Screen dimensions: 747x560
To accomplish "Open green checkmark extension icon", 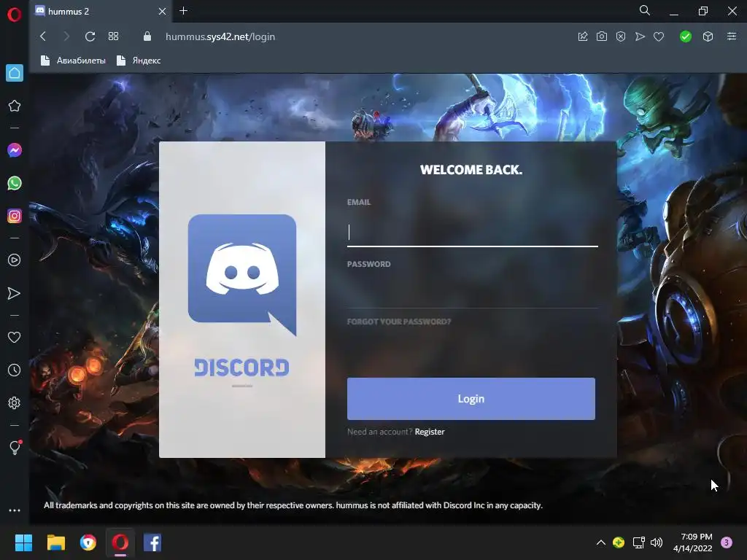I will (x=686, y=36).
